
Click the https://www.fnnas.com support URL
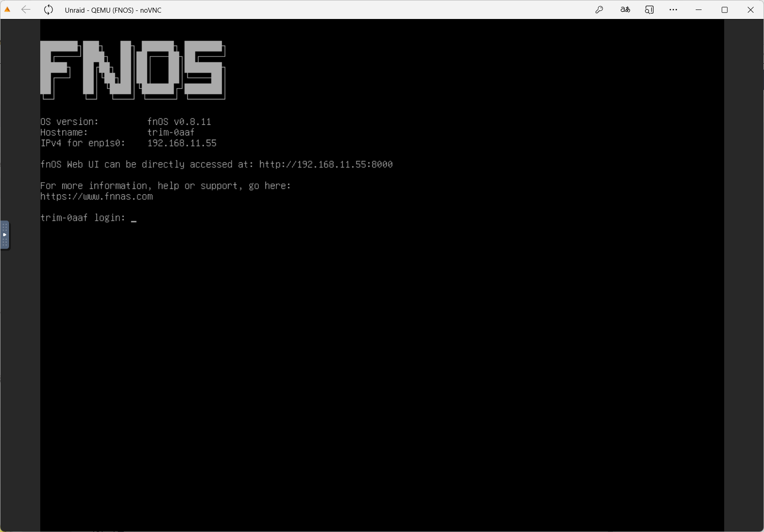click(96, 197)
